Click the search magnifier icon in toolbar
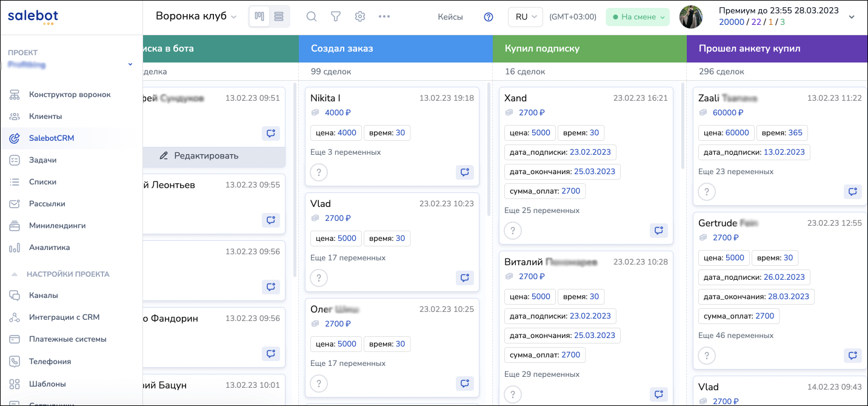The height and width of the screenshot is (406, 868). (x=312, y=17)
